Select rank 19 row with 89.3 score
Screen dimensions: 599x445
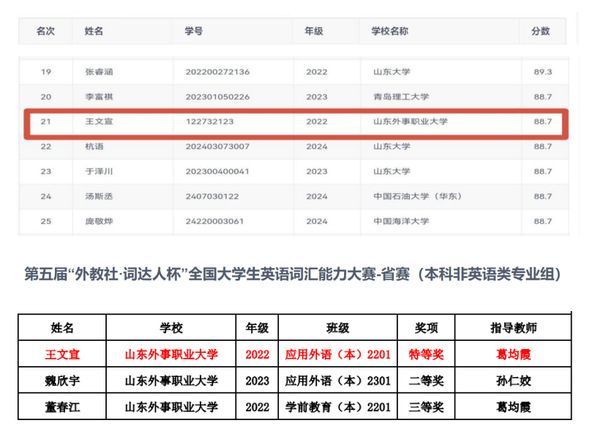click(294, 72)
